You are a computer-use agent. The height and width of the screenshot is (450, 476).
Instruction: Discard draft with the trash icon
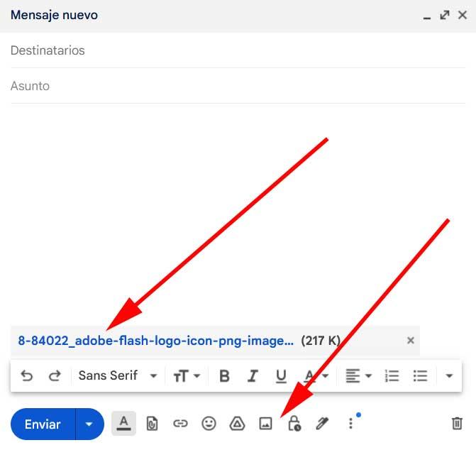point(457,424)
